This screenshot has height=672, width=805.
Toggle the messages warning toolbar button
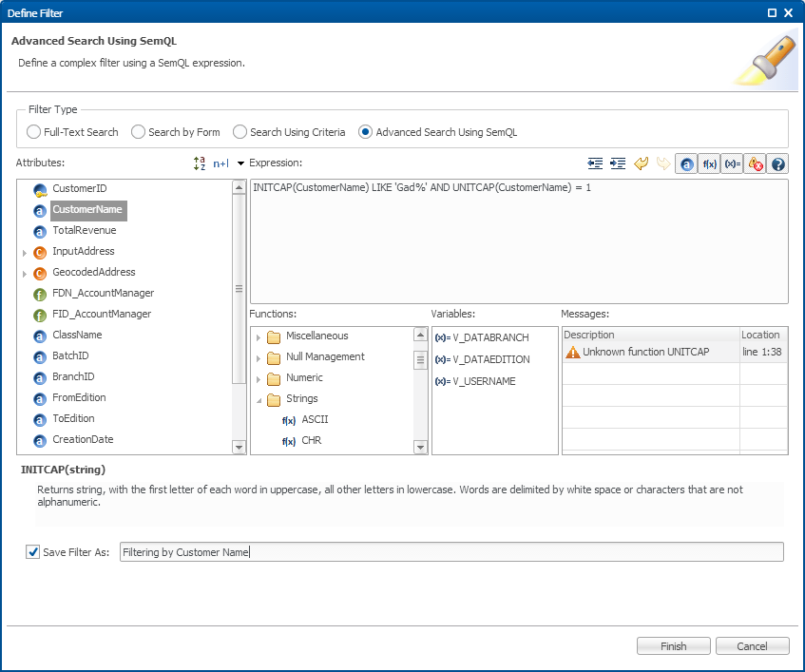(756, 164)
